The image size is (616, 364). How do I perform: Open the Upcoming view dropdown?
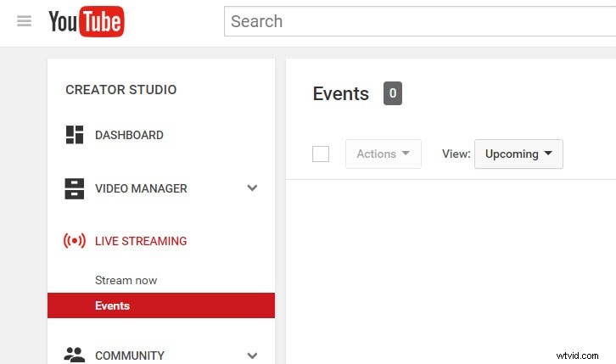click(x=518, y=154)
